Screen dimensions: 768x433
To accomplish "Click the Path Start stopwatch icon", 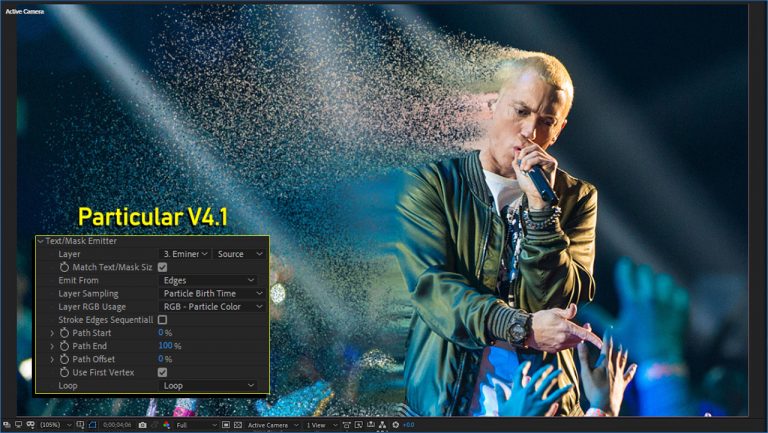I will coord(65,333).
